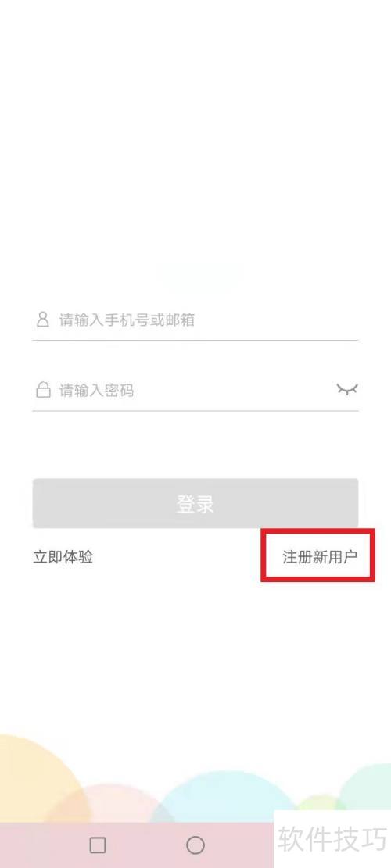Focus the 请输入密码 input field
This screenshot has height=868, width=391.
coord(183,391)
